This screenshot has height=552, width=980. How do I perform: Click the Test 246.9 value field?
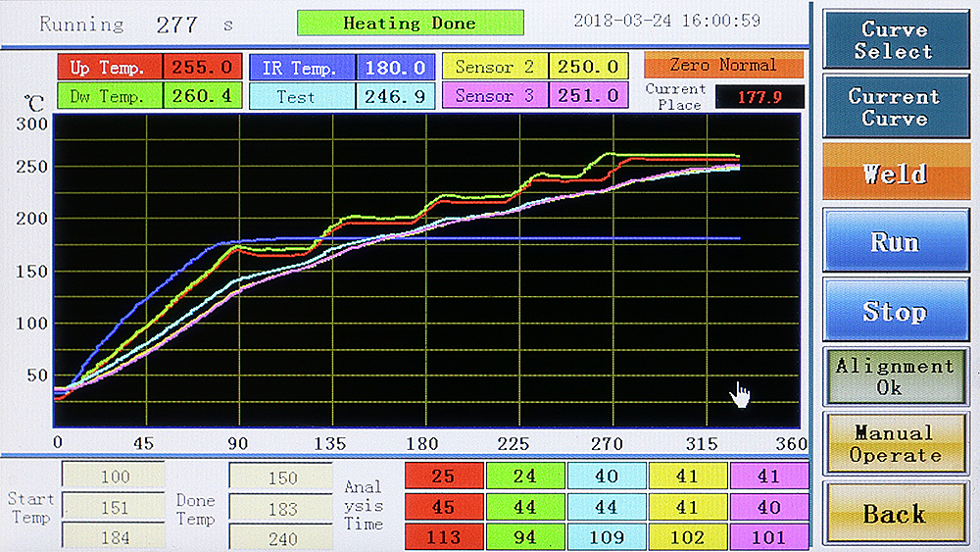coord(395,97)
